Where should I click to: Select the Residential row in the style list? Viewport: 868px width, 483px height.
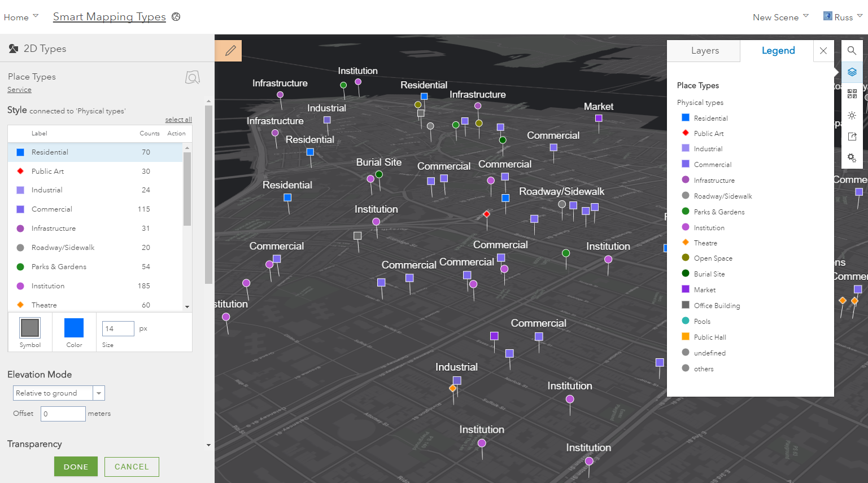pyautogui.click(x=95, y=152)
